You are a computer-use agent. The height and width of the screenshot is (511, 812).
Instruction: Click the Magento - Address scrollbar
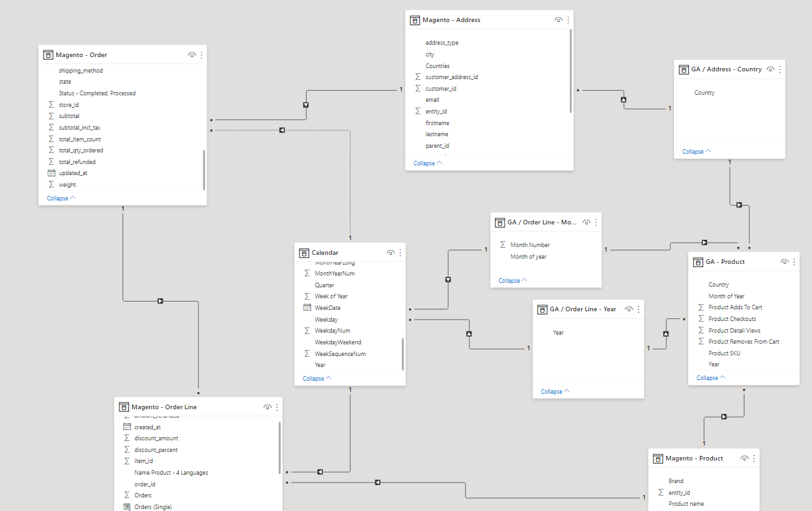click(570, 71)
